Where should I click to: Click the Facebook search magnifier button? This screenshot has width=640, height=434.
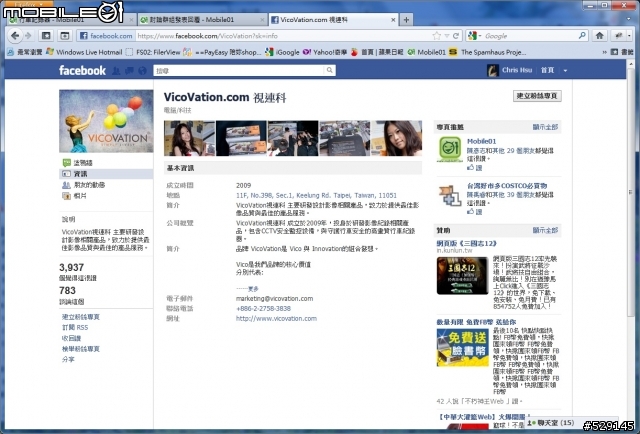tap(329, 71)
